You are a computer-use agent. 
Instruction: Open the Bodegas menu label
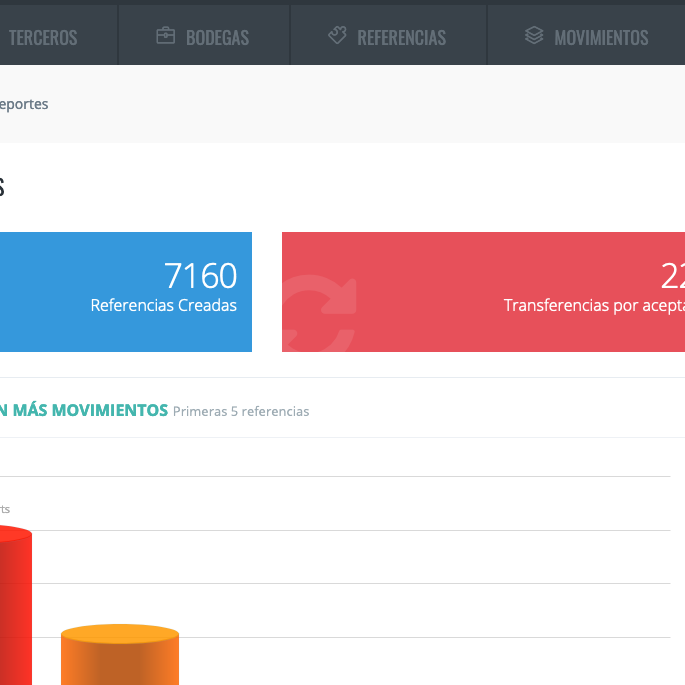(217, 38)
